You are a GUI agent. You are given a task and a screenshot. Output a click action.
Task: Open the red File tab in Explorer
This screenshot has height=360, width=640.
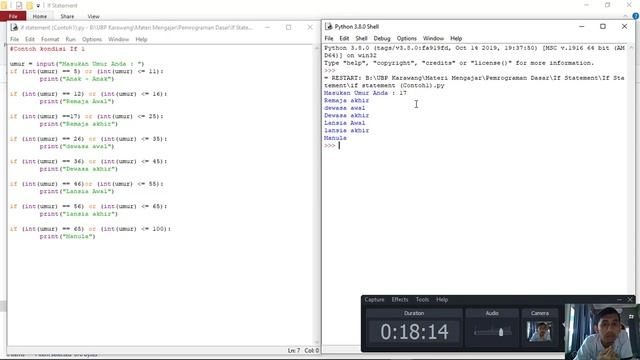pos(13,16)
